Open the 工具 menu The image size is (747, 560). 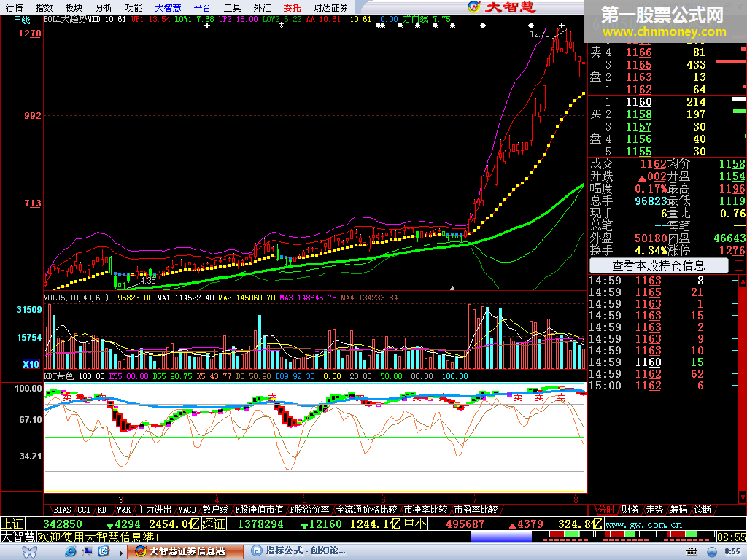[x=233, y=7]
